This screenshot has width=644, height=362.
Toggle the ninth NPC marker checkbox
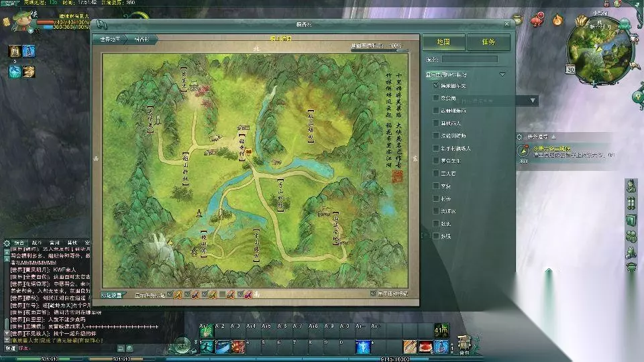point(436,186)
